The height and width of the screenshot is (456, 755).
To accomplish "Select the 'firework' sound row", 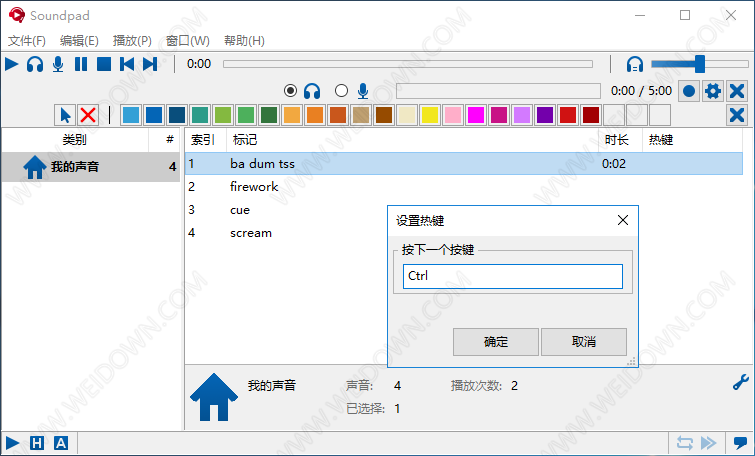I will coord(464,186).
